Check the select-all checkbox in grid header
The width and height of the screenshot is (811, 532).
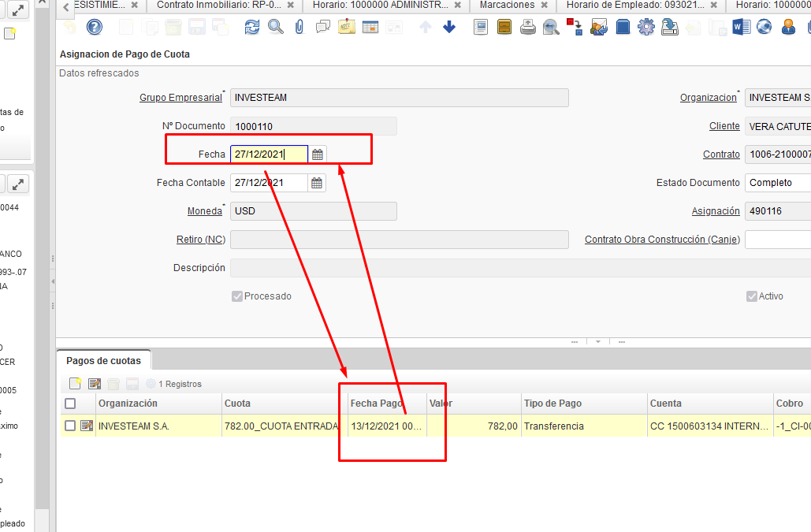70,404
